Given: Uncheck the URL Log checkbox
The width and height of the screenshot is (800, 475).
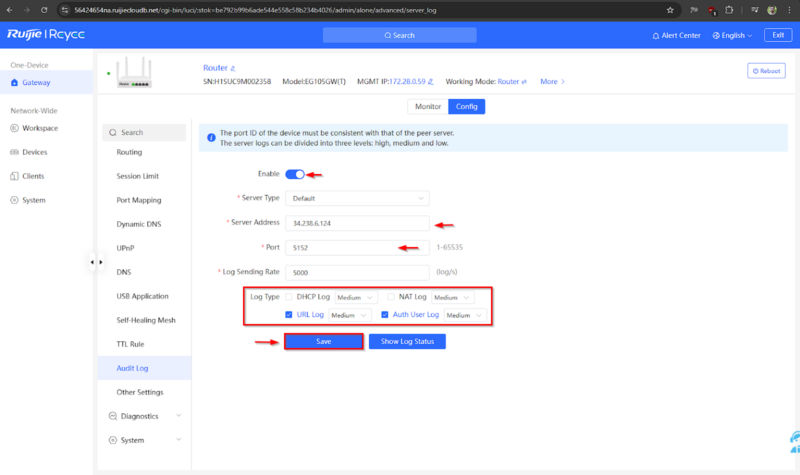Looking at the screenshot, I should (x=290, y=315).
